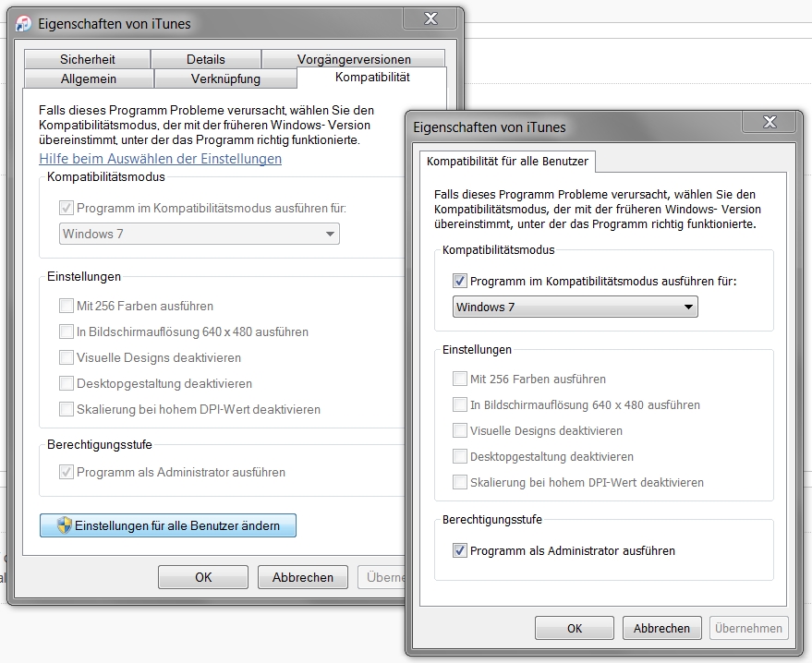Click the shield icon on Einstellungen für alle Benutzer ändern
Viewport: 812px width, 663px height.
64,525
